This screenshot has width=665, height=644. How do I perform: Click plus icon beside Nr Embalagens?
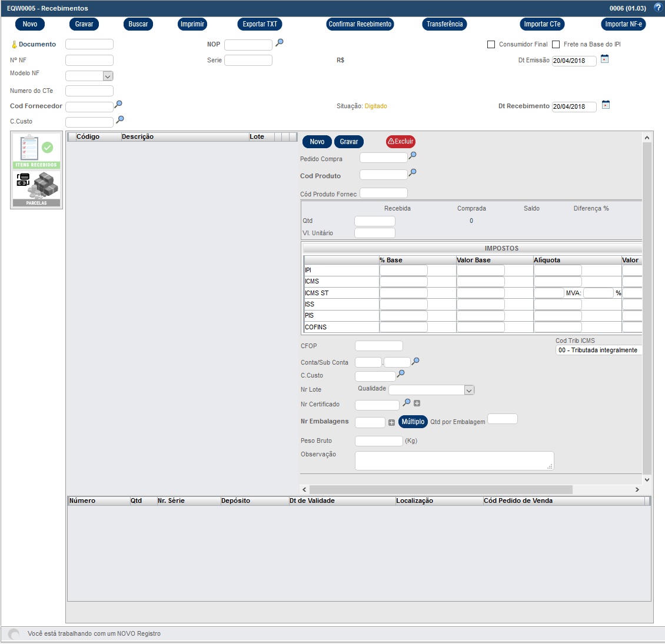391,422
